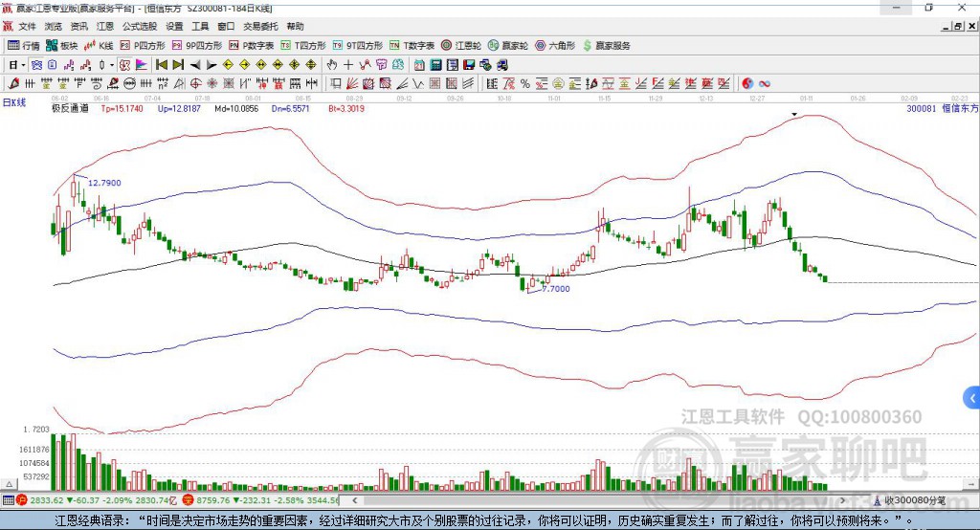Click the 收300080分笔 status entry
Viewport: 980px width, 530px height.
point(909,500)
